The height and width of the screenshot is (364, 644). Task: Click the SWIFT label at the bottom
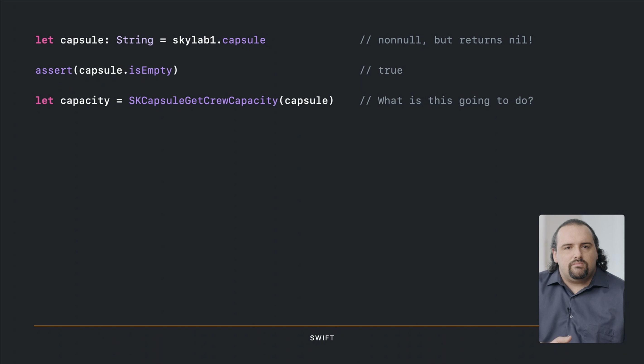click(x=322, y=338)
